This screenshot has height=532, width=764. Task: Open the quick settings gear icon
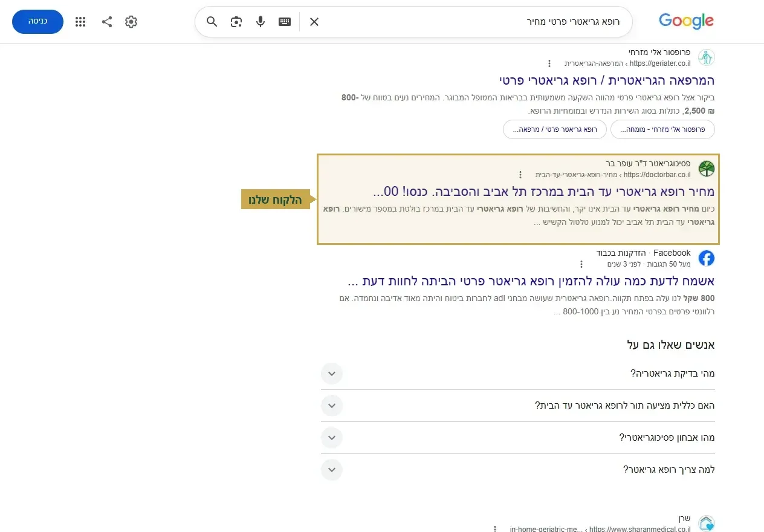[131, 22]
